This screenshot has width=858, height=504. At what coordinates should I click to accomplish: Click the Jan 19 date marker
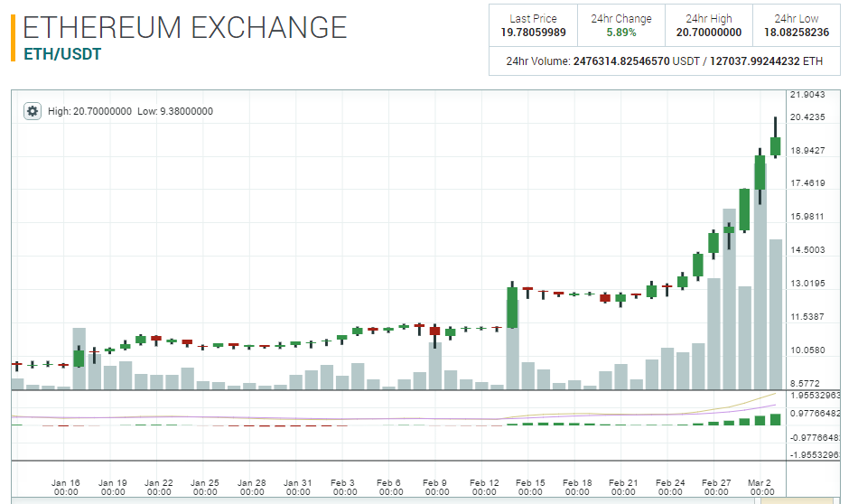[112, 487]
